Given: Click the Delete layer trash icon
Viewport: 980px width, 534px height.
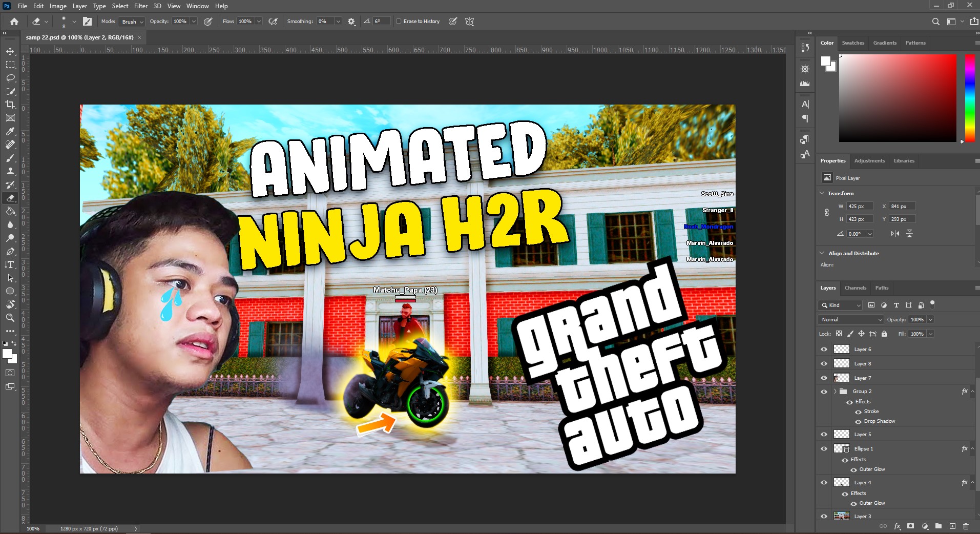Looking at the screenshot, I should click(966, 526).
